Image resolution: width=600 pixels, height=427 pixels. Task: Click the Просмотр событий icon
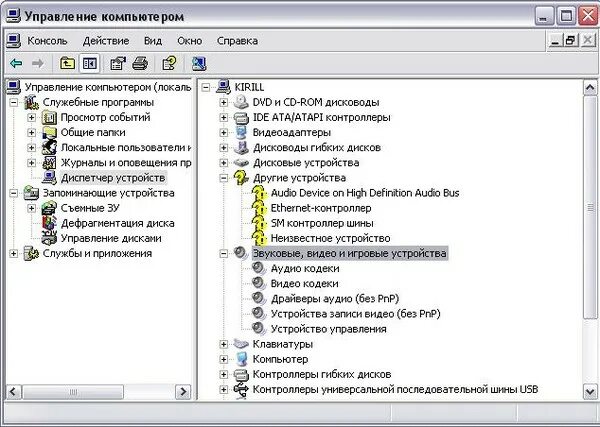pyautogui.click(x=49, y=117)
